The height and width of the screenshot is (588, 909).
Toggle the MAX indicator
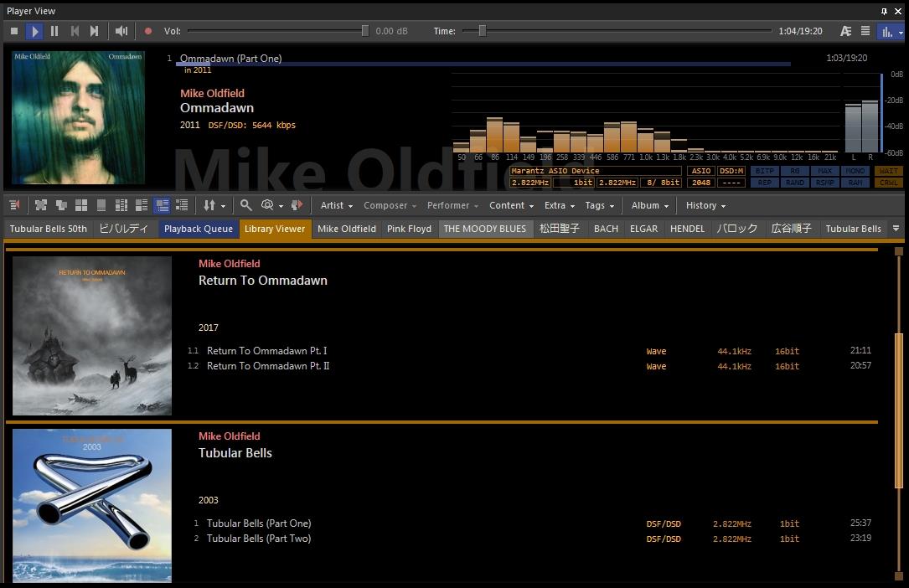tap(825, 171)
